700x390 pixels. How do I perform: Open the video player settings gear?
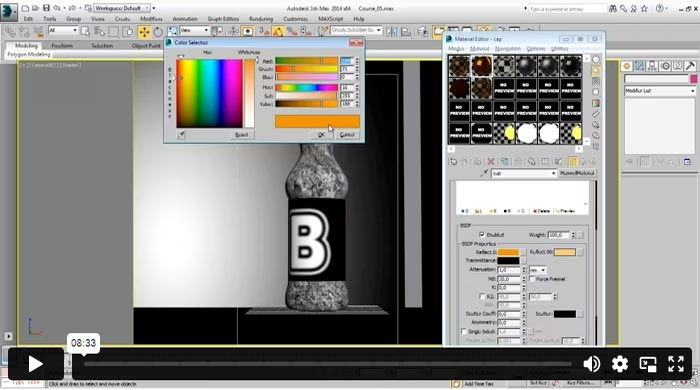click(x=620, y=364)
